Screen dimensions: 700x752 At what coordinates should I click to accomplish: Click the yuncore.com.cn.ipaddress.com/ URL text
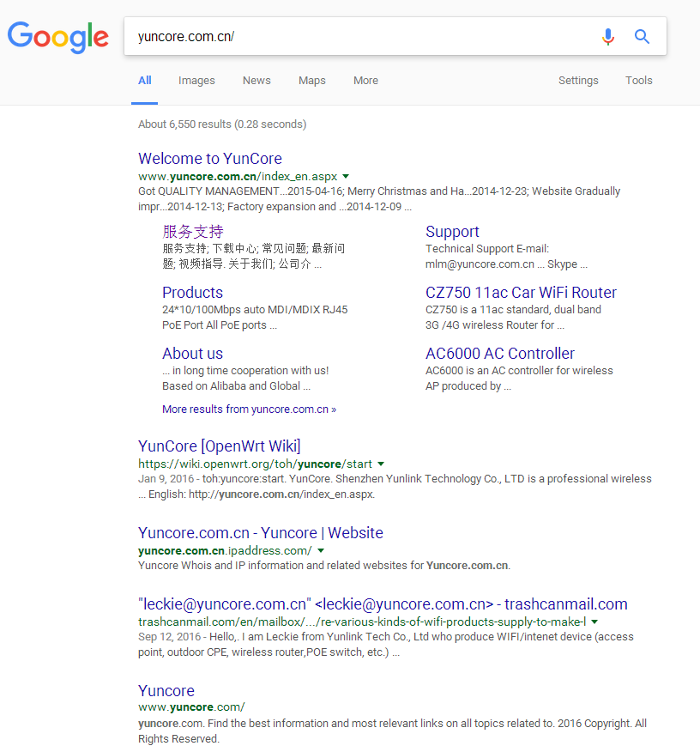[x=225, y=550]
